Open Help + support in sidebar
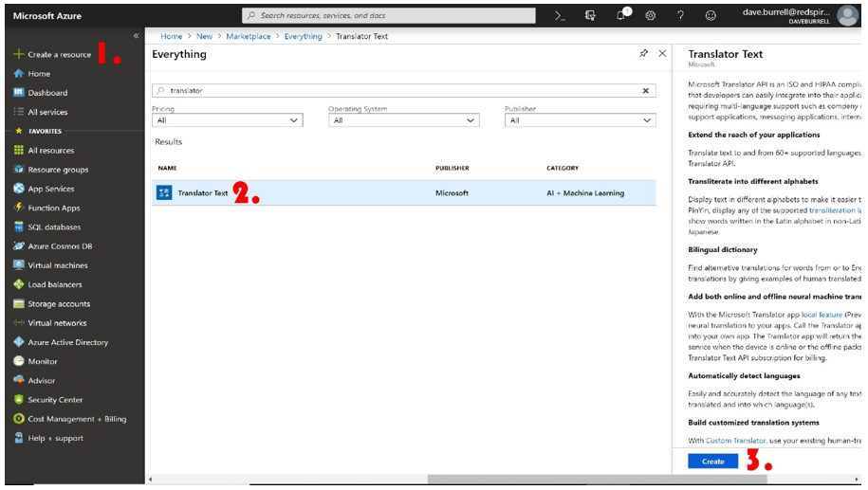 pyautogui.click(x=55, y=438)
